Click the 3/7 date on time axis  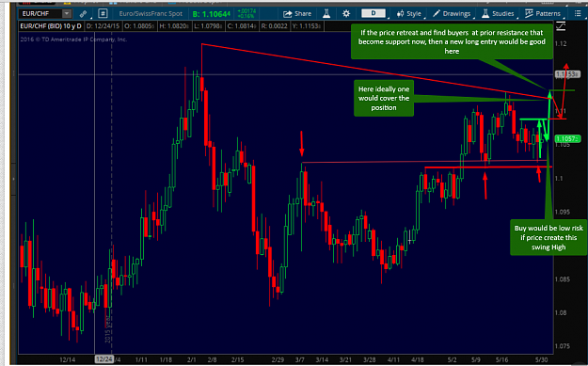tap(299, 359)
